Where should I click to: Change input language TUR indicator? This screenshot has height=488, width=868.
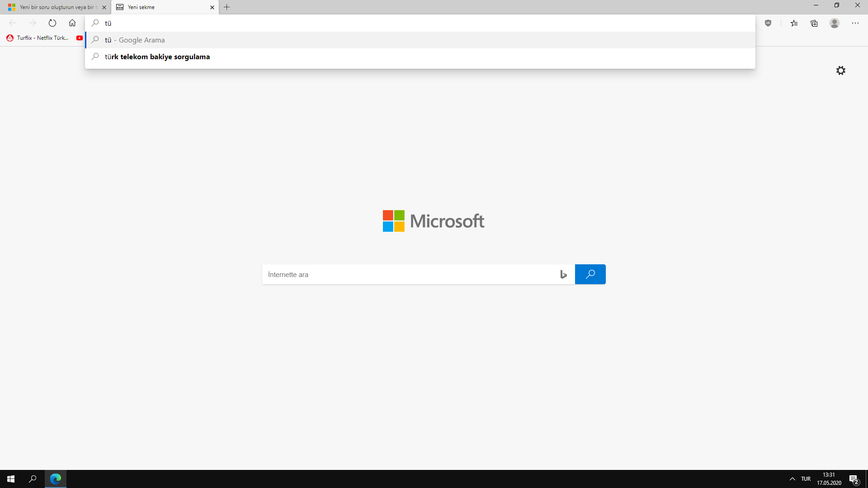click(x=806, y=479)
